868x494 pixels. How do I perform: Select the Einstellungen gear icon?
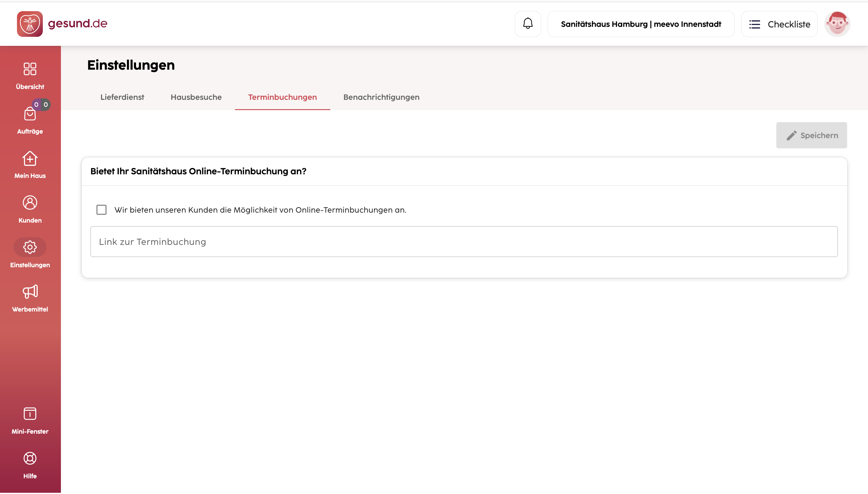(x=30, y=247)
